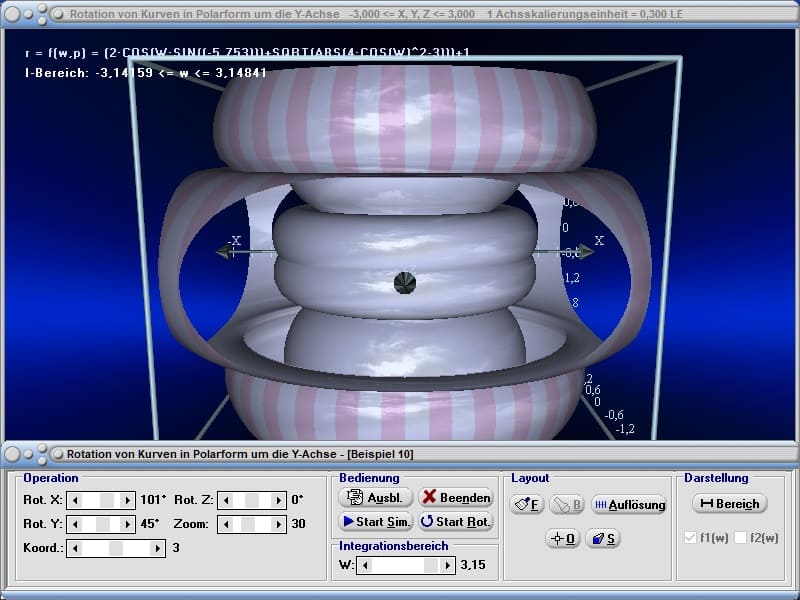
Task: Increase Rot. Y with right arrow
Action: (128, 524)
